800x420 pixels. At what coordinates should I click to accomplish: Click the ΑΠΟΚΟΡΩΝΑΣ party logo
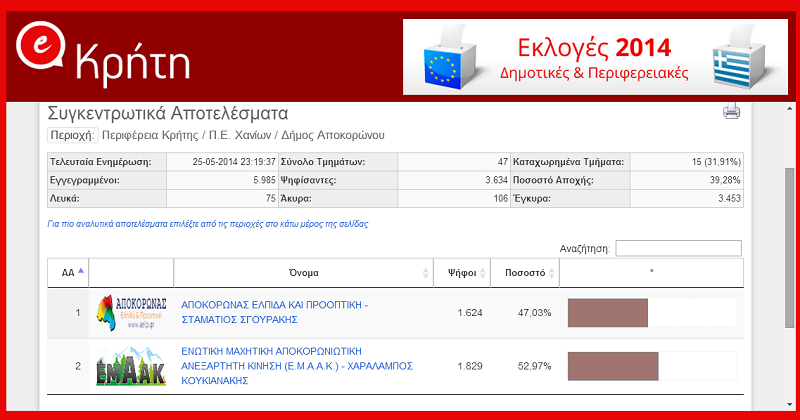coord(131,312)
